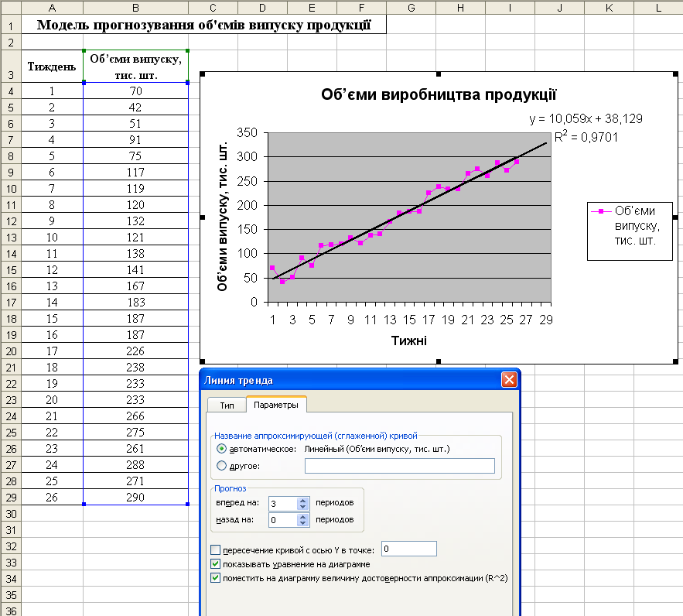Viewport: 683px width, 616px height.
Task: Increase вперед на periods with up arrow
Action: pyautogui.click(x=303, y=500)
